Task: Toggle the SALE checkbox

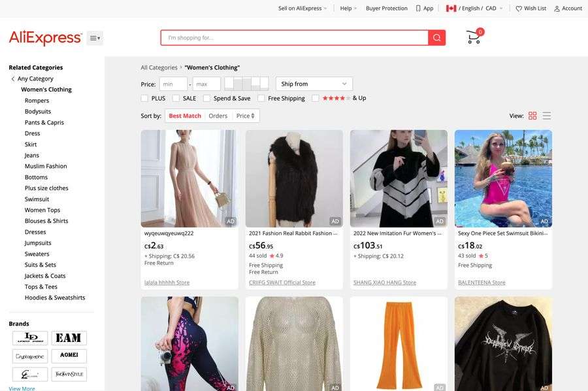Action: (x=176, y=98)
